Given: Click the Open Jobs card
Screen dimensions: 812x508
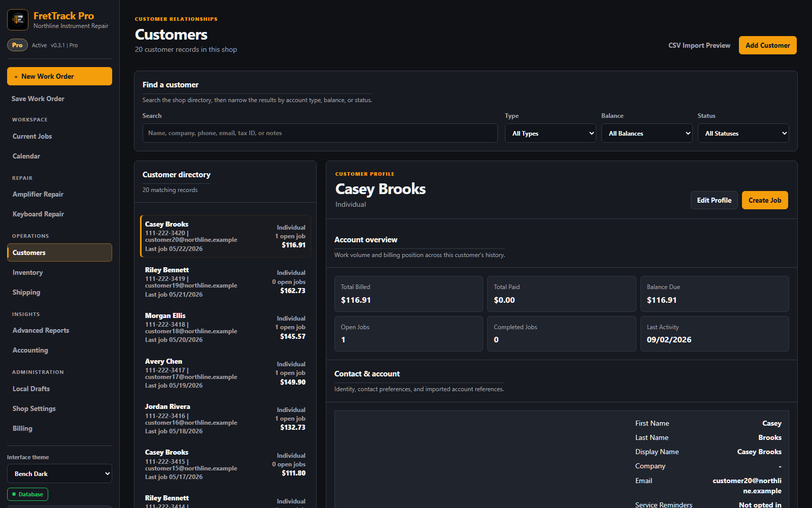Looking at the screenshot, I should 409,334.
